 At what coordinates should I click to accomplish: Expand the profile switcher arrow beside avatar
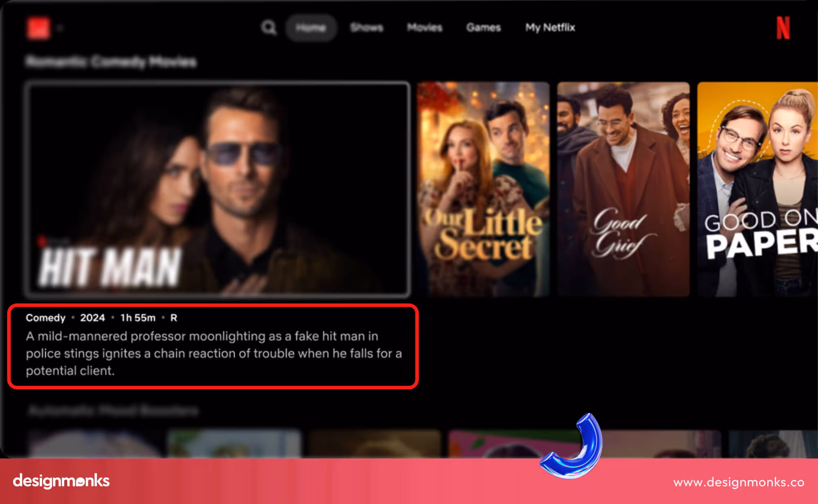pos(60,28)
